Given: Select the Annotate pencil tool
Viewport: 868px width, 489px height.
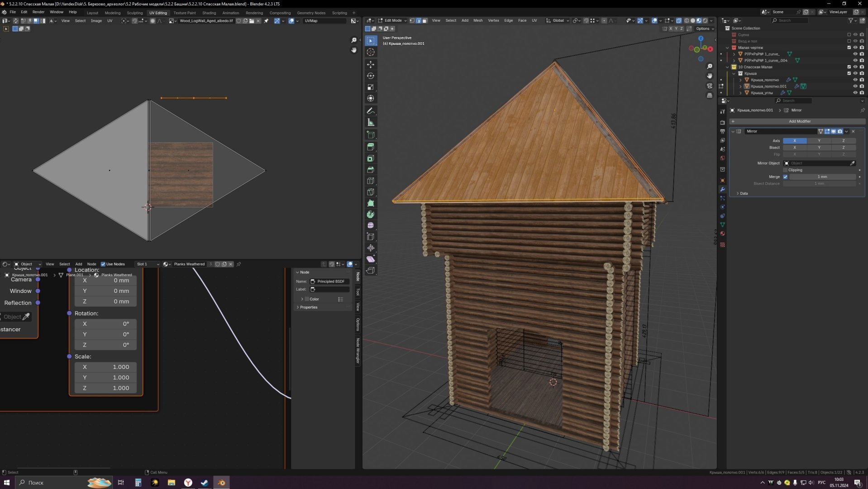Looking at the screenshot, I should click(x=371, y=111).
